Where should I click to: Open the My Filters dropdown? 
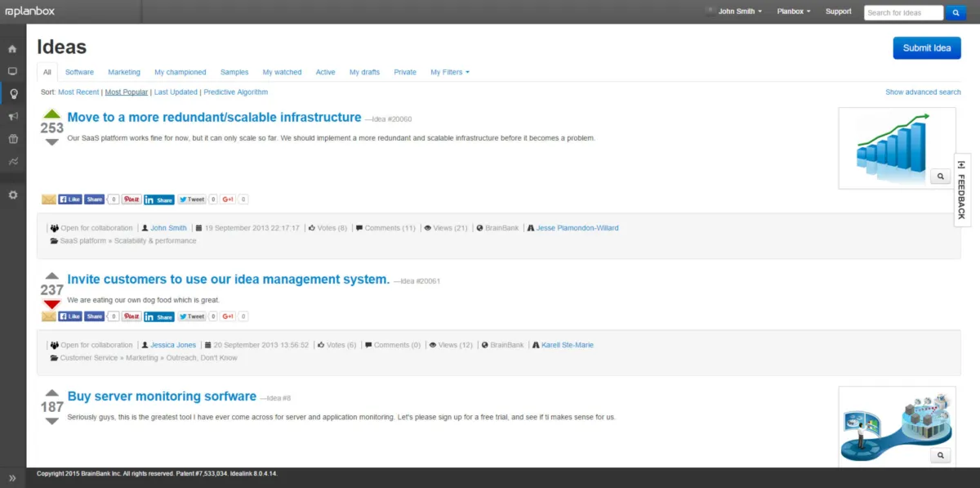pos(450,72)
